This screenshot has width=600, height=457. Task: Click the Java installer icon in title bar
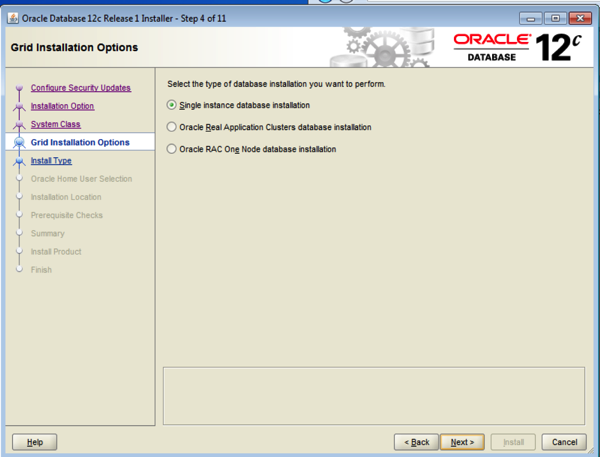[x=13, y=18]
